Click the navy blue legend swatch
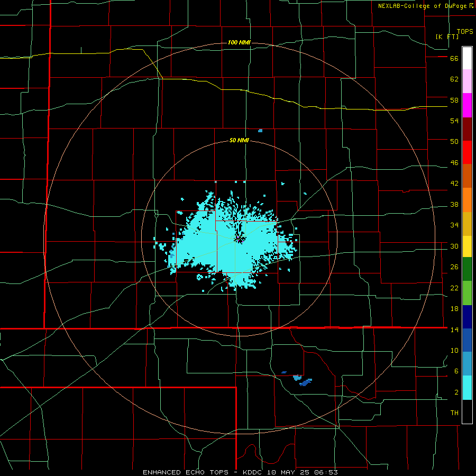Image resolution: width=476 pixels, height=476 pixels. [x=467, y=317]
